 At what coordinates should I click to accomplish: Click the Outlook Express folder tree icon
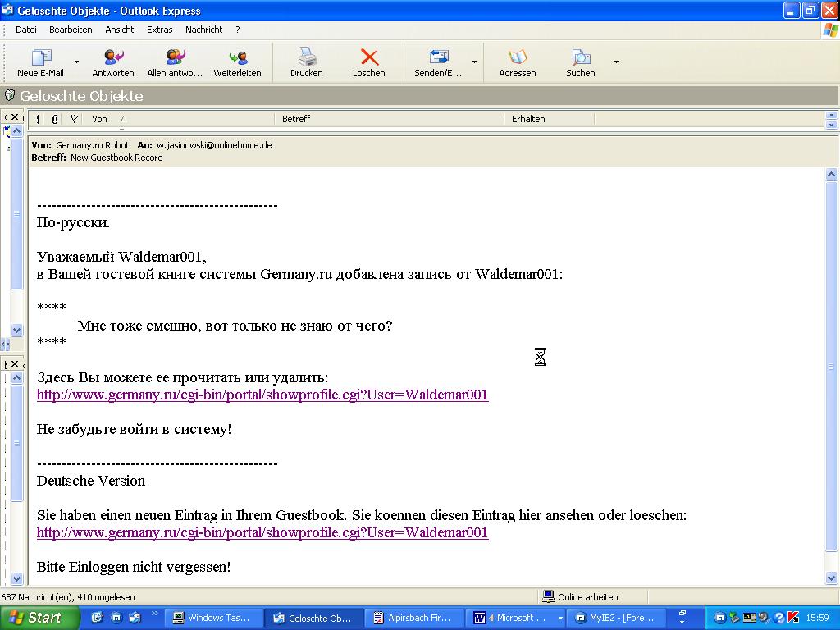[7, 130]
